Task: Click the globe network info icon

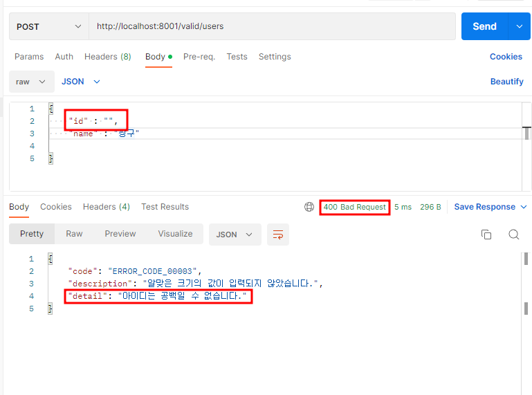Action: [309, 207]
